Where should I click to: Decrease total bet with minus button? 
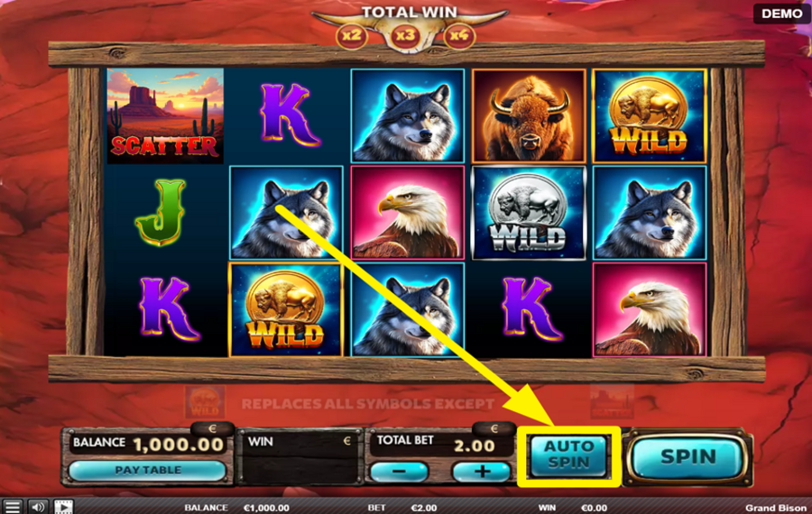tap(399, 471)
